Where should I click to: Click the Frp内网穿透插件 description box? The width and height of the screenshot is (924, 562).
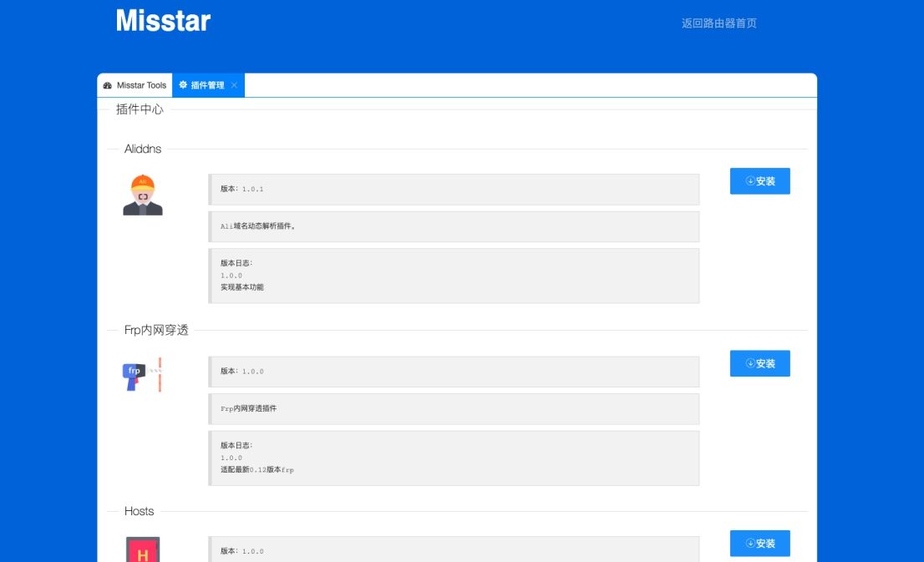pyautogui.click(x=454, y=409)
